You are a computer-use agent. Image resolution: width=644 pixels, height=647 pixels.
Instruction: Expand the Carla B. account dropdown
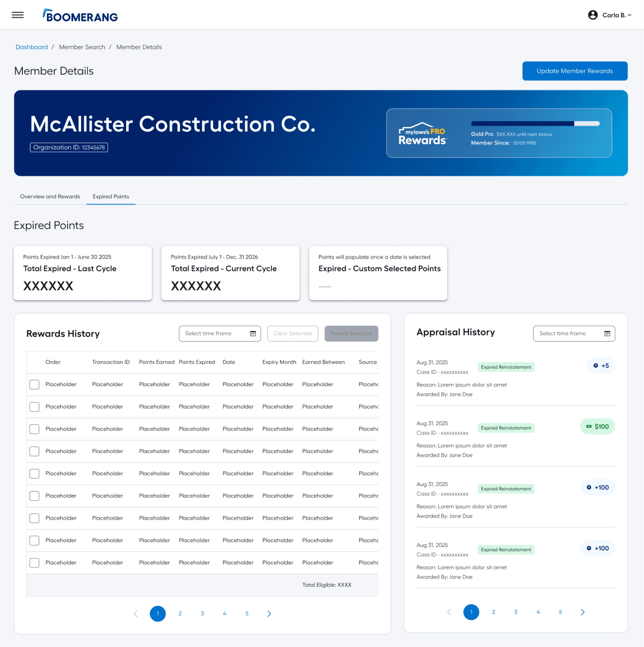click(x=617, y=15)
